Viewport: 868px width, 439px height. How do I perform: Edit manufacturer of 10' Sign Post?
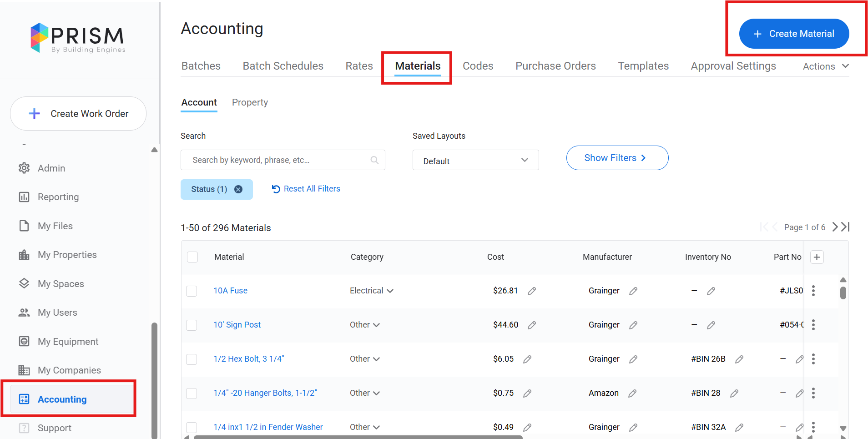coord(633,325)
